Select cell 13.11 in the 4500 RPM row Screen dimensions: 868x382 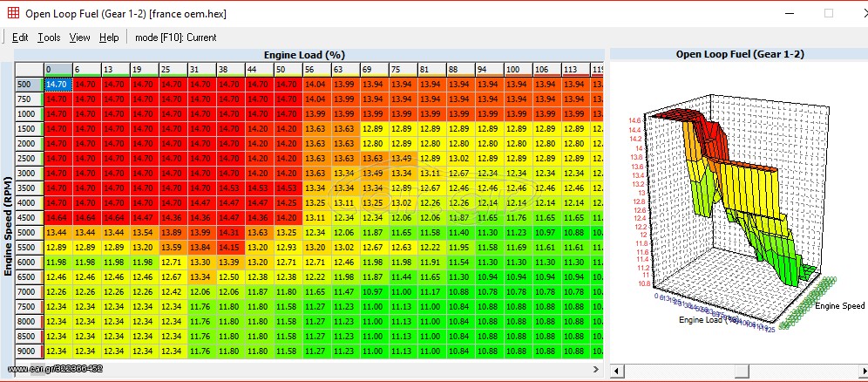coord(317,217)
